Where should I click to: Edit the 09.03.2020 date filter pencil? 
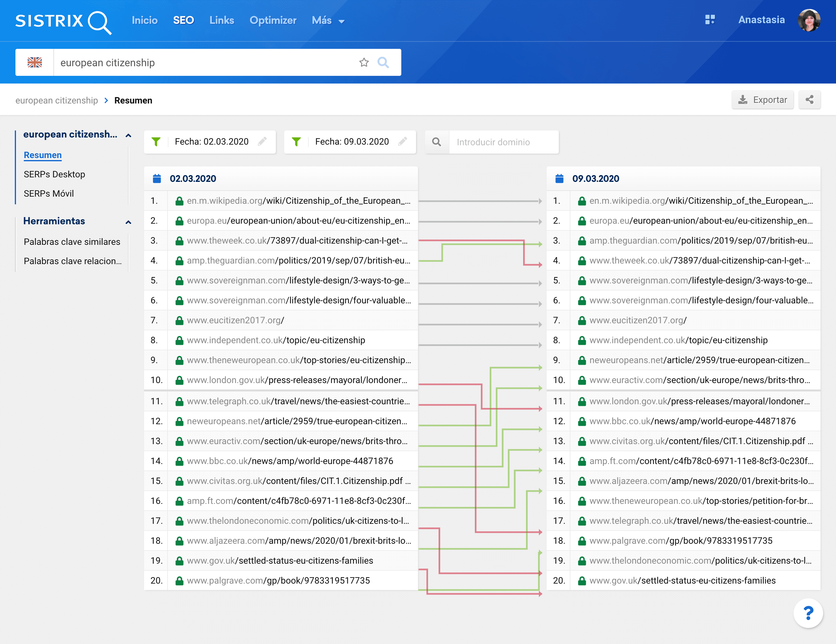pyautogui.click(x=403, y=142)
